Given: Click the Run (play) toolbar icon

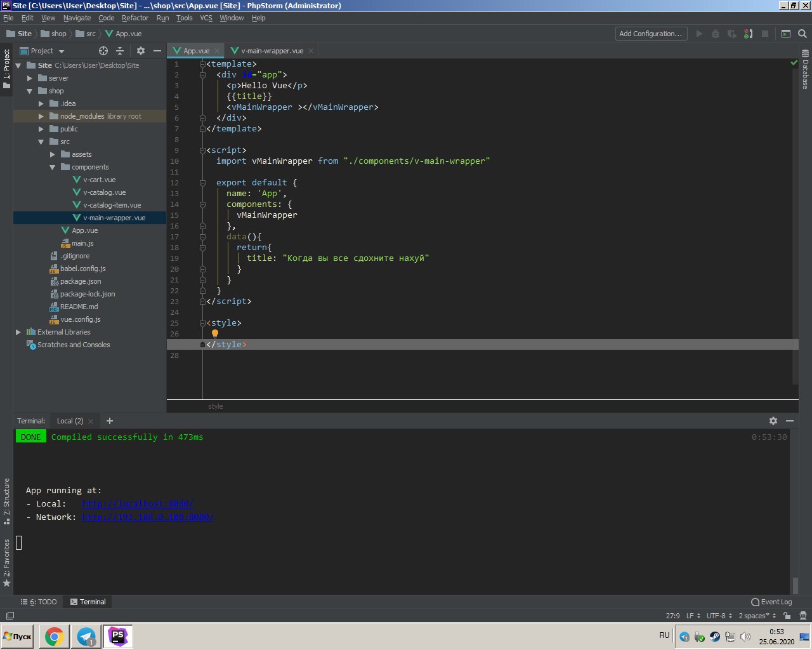Looking at the screenshot, I should pos(699,34).
